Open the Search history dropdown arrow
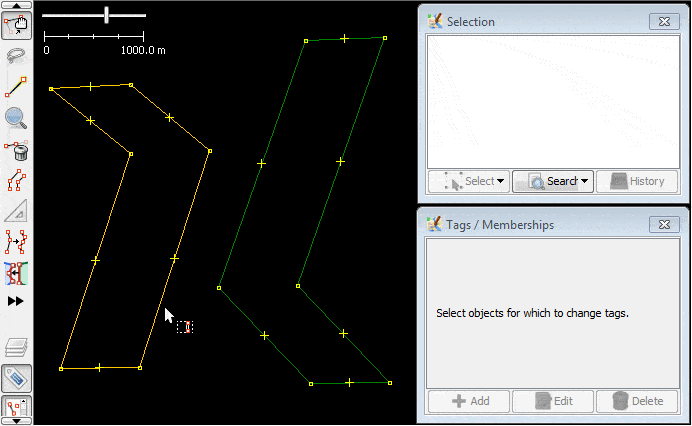692x426 pixels. point(584,181)
